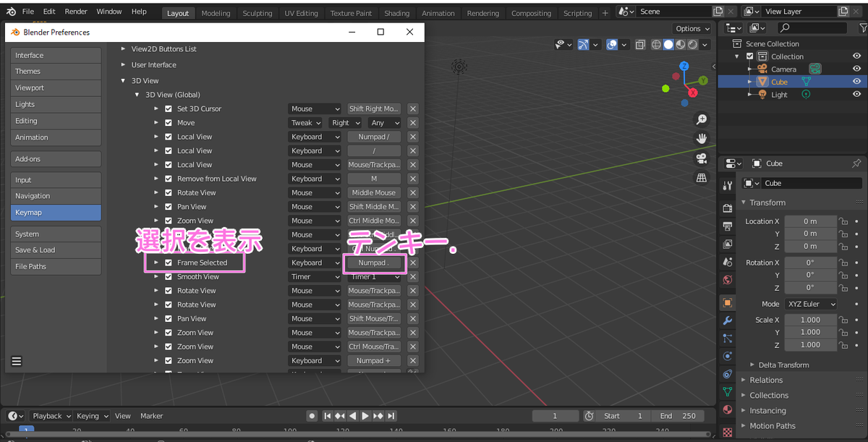Click the add workspace plus icon
The image size is (868, 442).
605,13
